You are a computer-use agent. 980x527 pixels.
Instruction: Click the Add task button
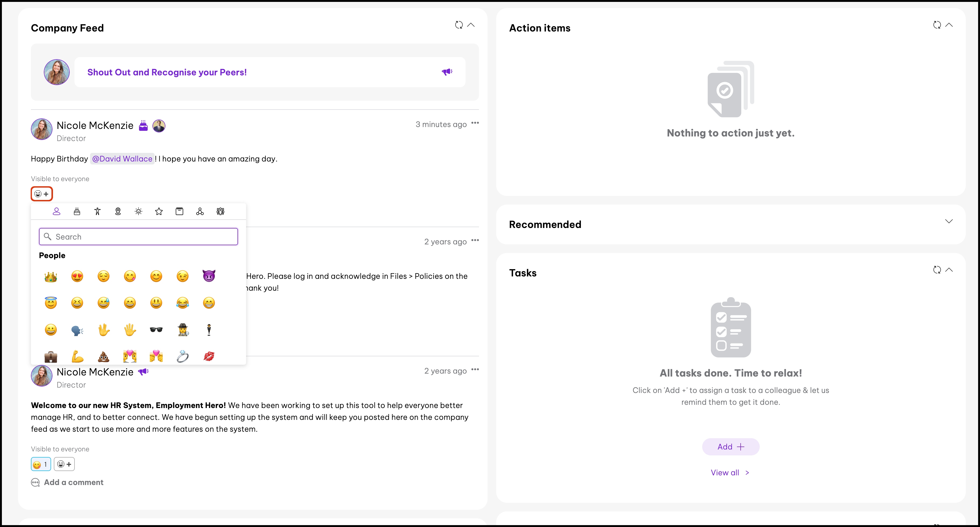pyautogui.click(x=730, y=447)
